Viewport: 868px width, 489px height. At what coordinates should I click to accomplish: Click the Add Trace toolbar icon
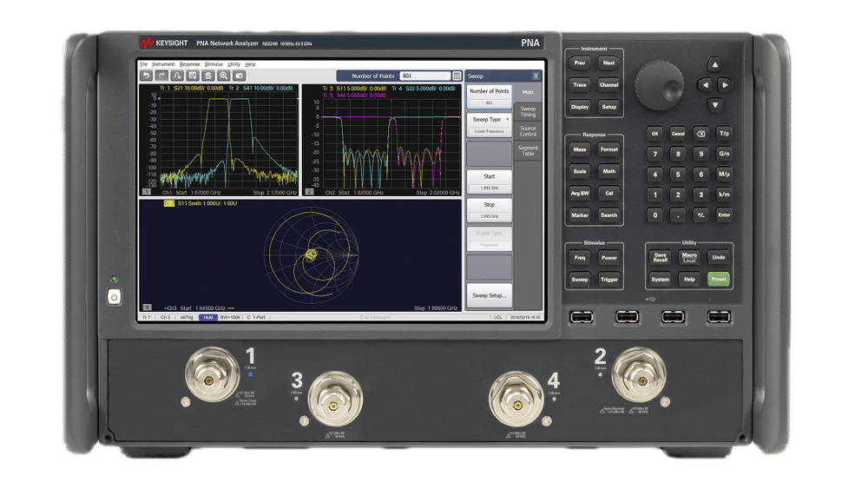(177, 76)
